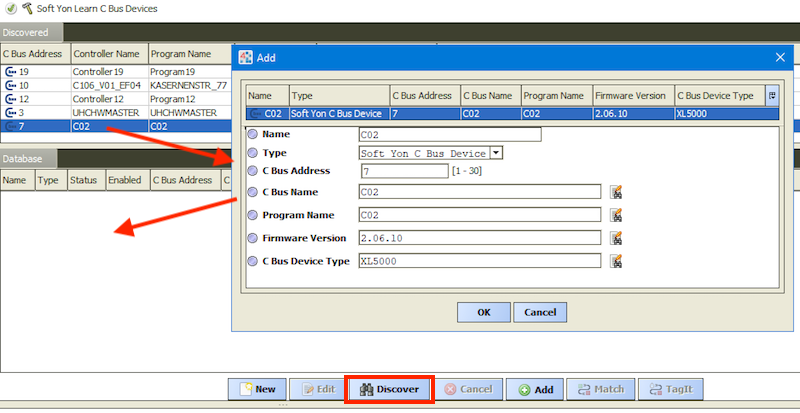800x413 pixels.
Task: Select the Database tab
Action: tap(28, 159)
